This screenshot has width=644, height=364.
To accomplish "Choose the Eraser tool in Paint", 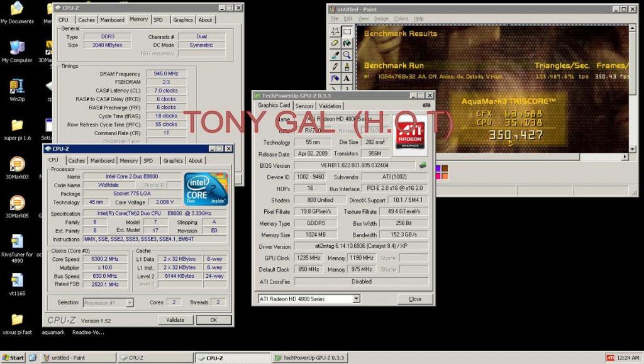I will 336,43.
